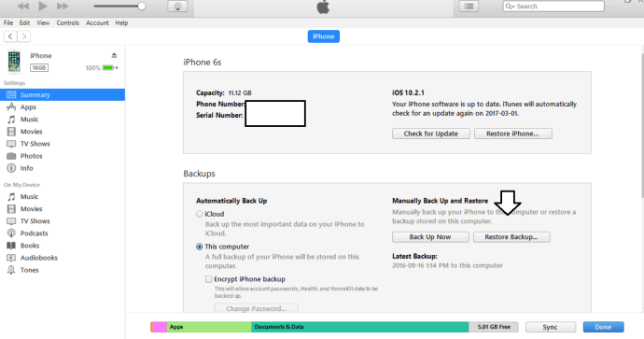Click the AirPlay icon in the top bar
The height and width of the screenshot is (339, 644).
tap(177, 7)
